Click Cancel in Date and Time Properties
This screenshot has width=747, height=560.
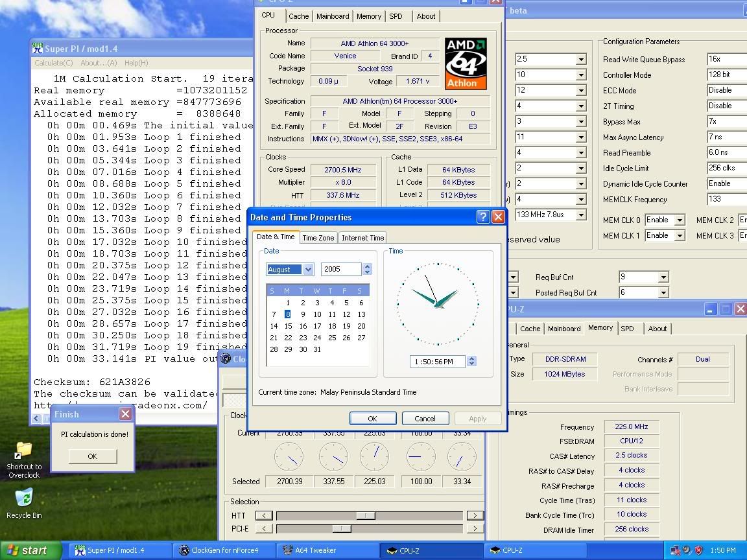point(425,418)
